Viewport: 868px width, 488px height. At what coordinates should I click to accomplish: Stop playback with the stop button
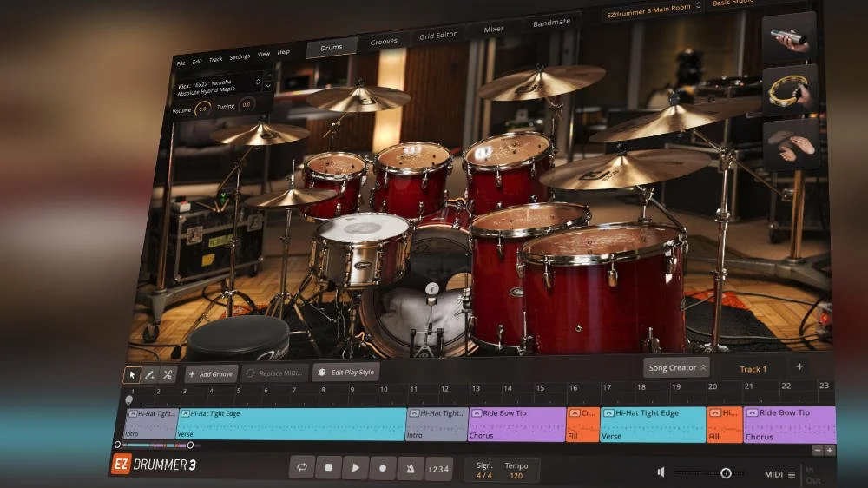pyautogui.click(x=328, y=467)
